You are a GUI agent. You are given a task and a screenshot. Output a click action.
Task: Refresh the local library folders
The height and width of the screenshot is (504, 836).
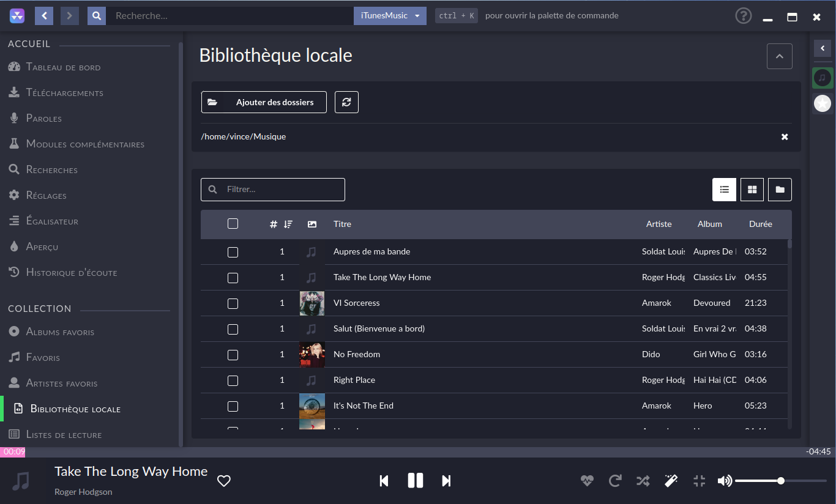tap(346, 102)
